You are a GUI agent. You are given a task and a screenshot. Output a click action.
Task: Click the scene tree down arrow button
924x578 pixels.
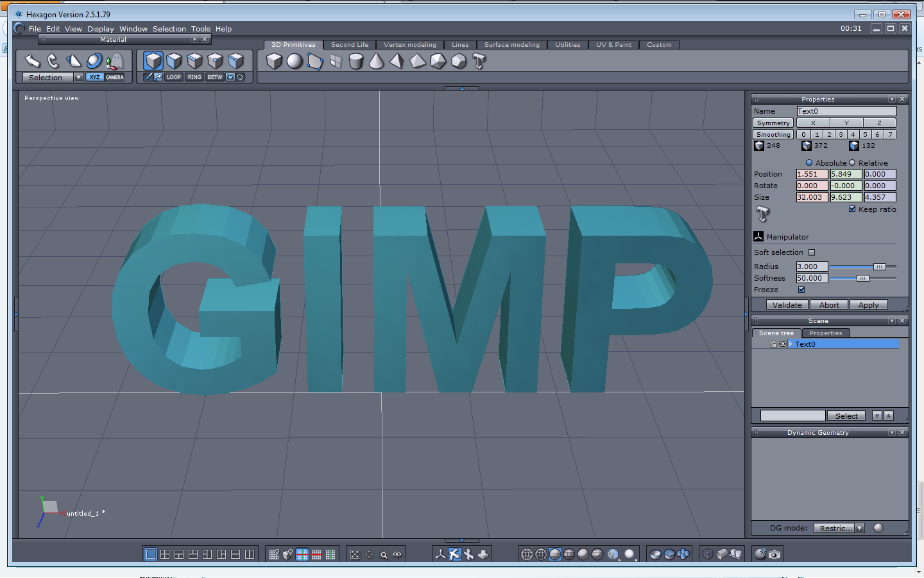click(877, 416)
